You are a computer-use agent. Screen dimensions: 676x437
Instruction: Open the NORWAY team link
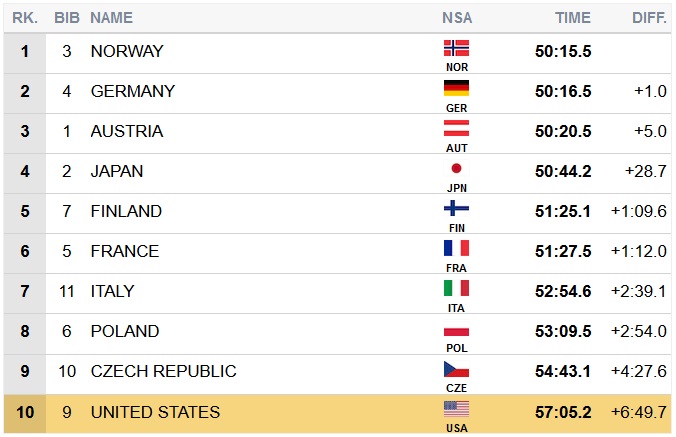point(127,51)
